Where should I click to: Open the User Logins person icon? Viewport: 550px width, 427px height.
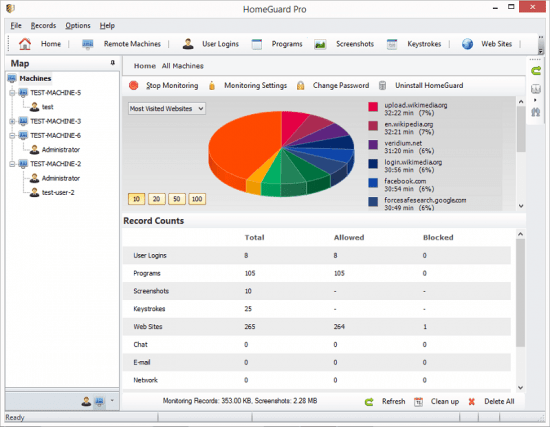[x=188, y=44]
